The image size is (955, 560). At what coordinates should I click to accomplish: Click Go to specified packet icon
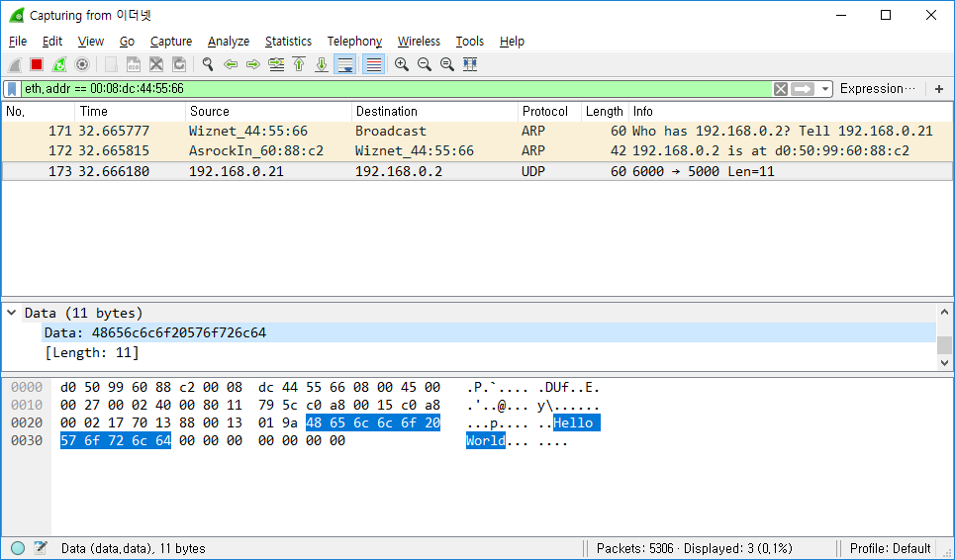click(276, 64)
